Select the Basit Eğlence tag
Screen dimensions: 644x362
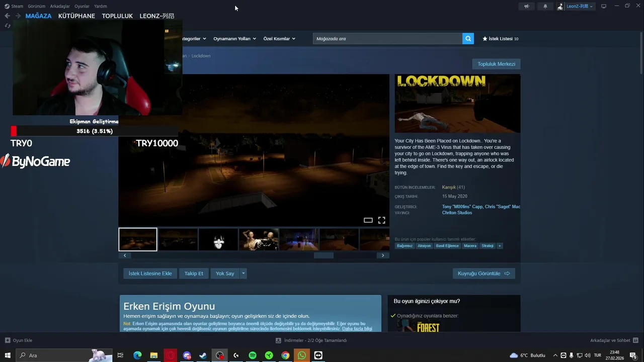pos(447,246)
